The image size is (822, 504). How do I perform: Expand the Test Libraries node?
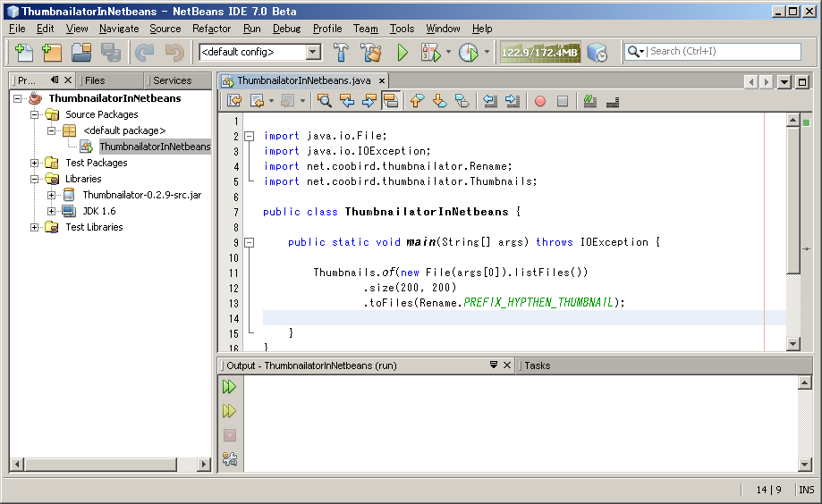35,227
